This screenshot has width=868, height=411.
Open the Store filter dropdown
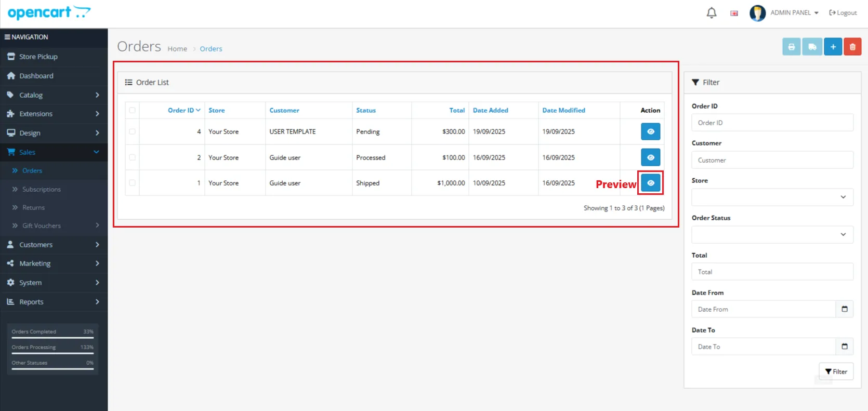(x=772, y=197)
